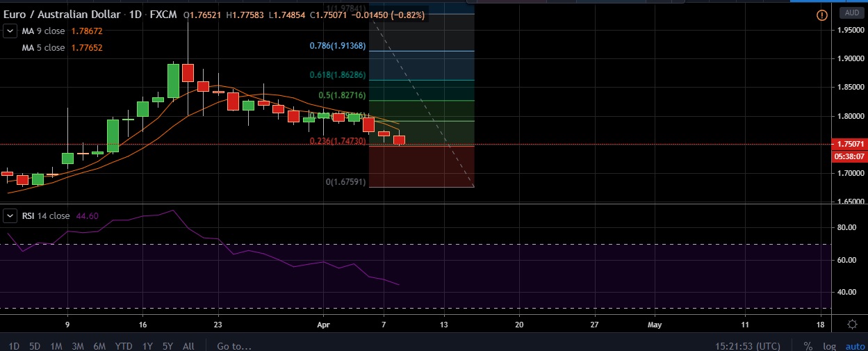Select the MA 5 close indicator label
This screenshot has height=351, width=868.
42,47
